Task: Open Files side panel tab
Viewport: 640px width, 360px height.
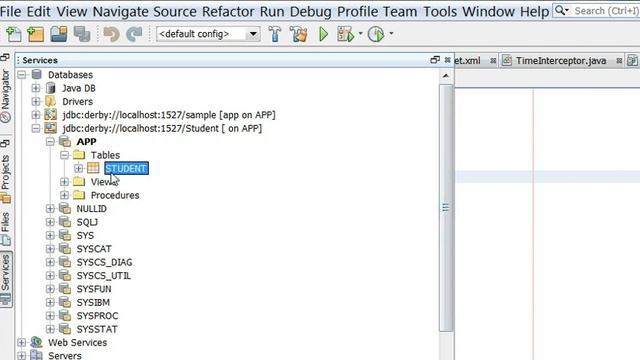Action: coord(5,229)
